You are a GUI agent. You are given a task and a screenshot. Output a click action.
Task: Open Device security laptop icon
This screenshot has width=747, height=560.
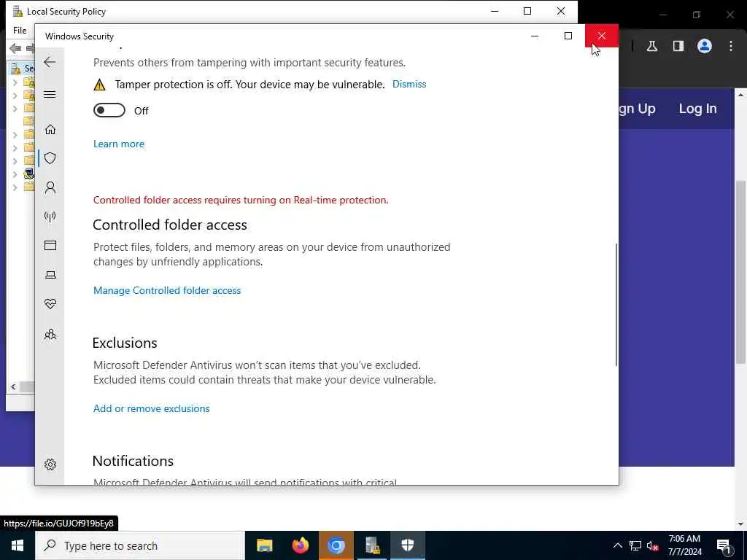(50, 275)
